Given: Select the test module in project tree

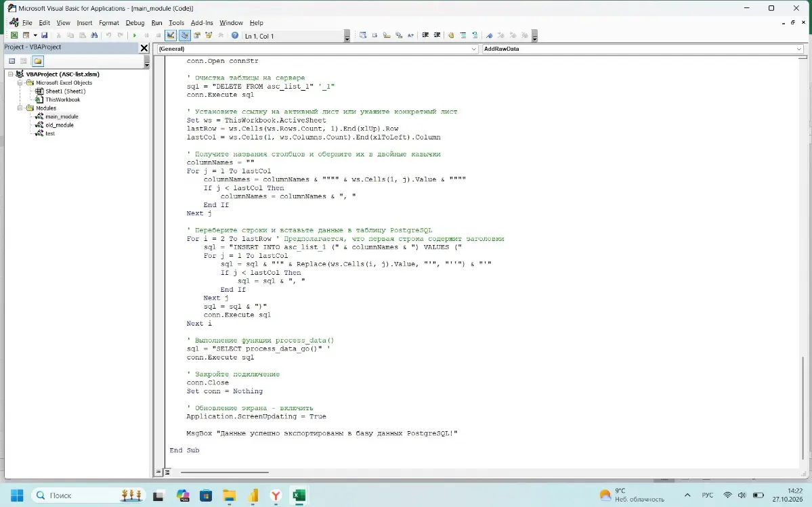Looking at the screenshot, I should click(x=50, y=133).
